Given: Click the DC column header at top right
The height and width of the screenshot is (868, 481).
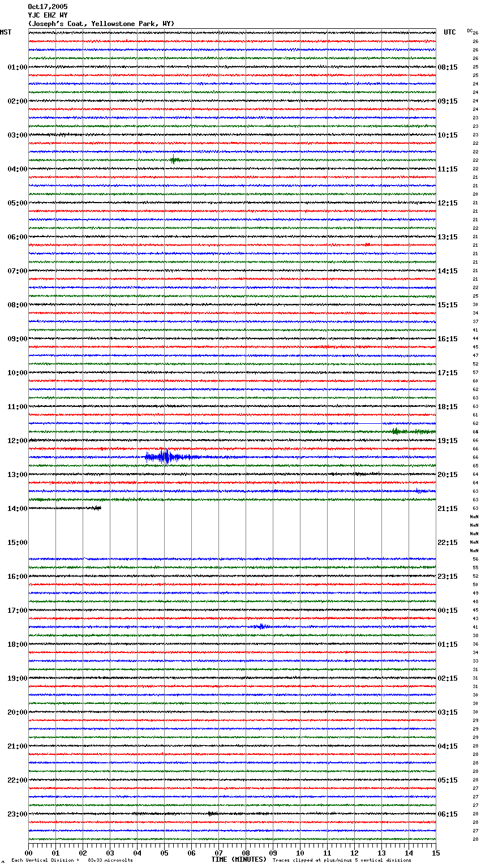Looking at the screenshot, I should pyautogui.click(x=470, y=31).
